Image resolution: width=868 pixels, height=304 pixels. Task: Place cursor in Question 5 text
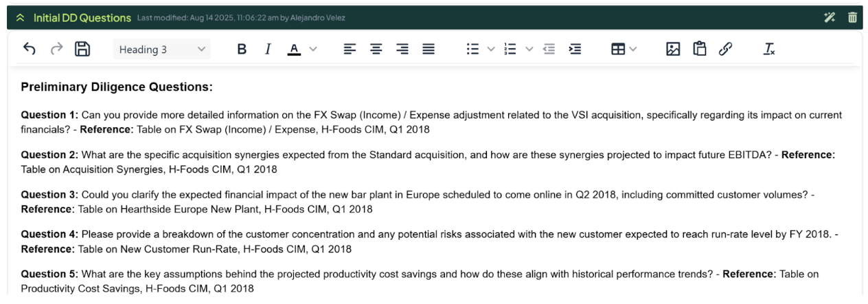[x=420, y=281]
